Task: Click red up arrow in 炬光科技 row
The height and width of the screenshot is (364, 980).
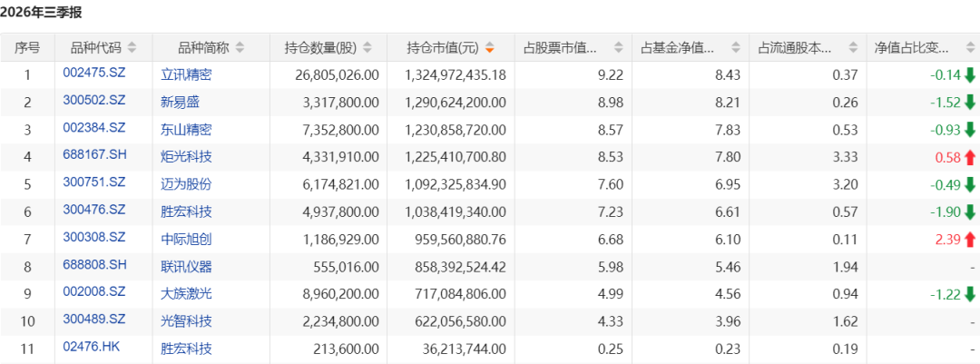Action: 969,158
